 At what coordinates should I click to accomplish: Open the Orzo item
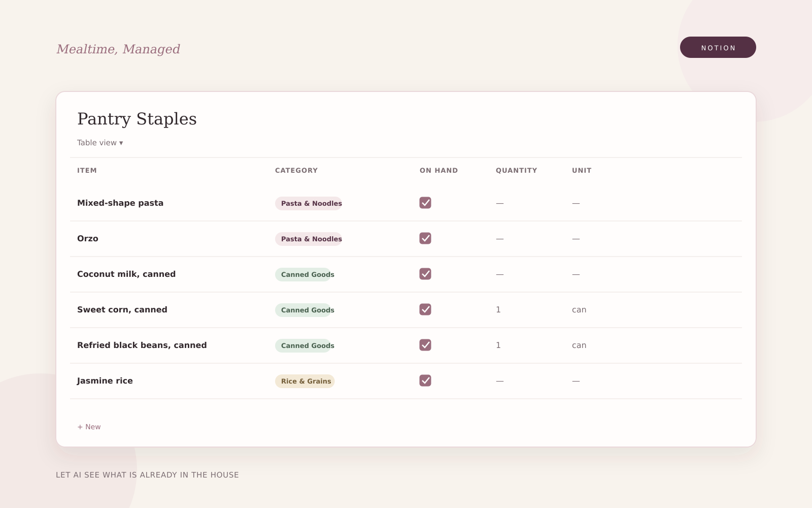[x=88, y=238]
